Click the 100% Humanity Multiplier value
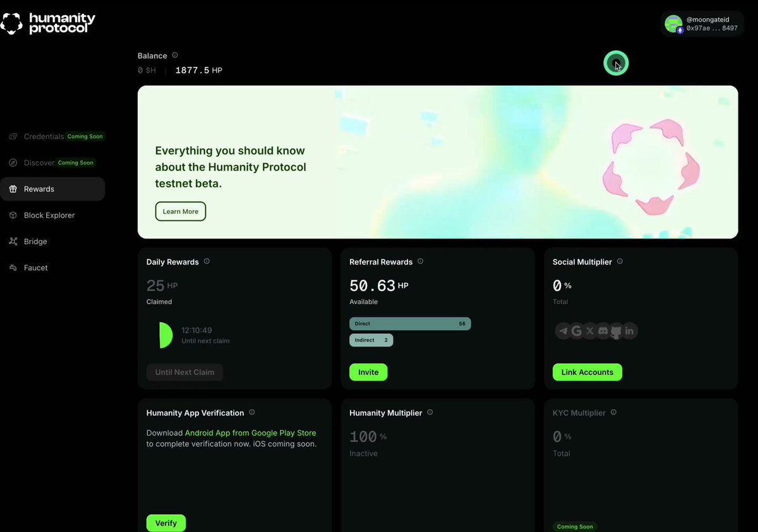Image resolution: width=758 pixels, height=532 pixels. (x=368, y=437)
